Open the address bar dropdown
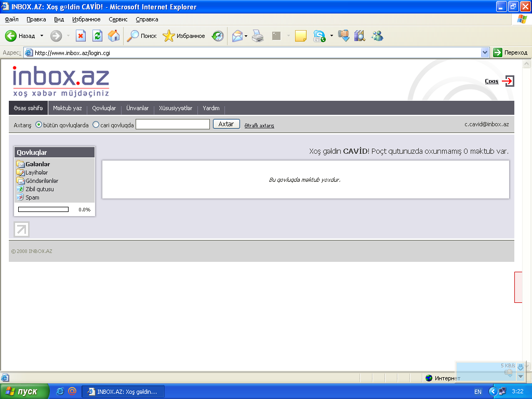 [485, 52]
